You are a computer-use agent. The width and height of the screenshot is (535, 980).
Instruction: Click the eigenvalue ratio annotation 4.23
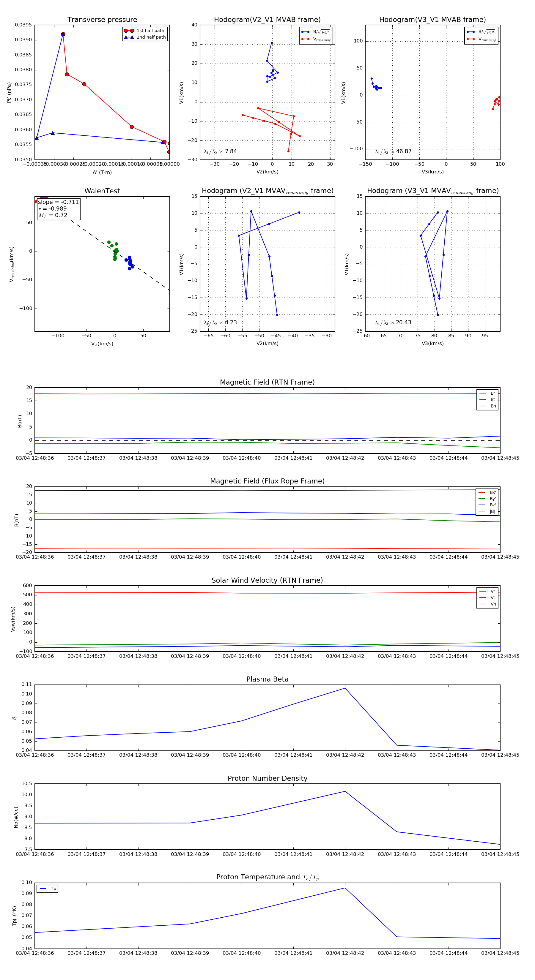click(x=221, y=323)
